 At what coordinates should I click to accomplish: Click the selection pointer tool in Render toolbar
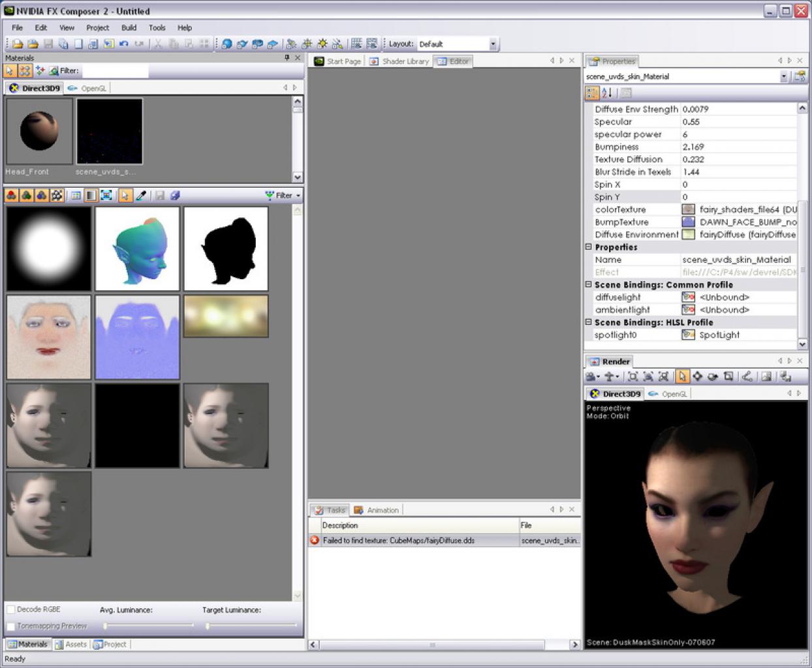coord(681,376)
